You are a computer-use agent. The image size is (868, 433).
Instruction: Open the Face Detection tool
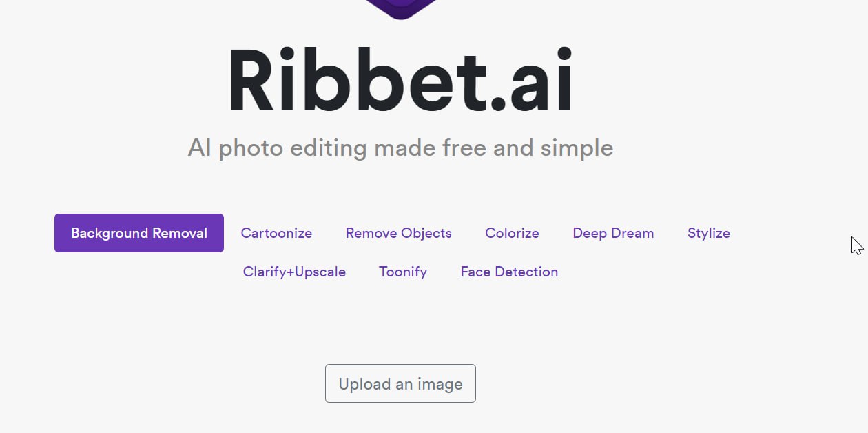(x=509, y=272)
